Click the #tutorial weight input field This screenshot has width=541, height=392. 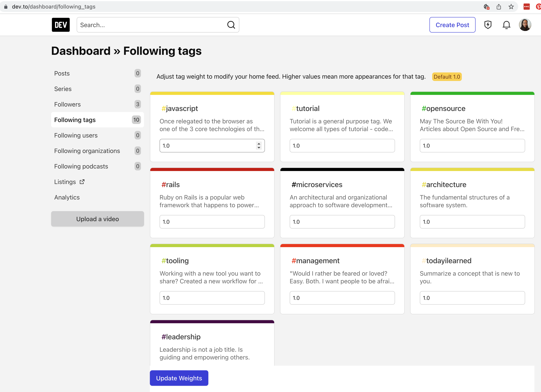pos(342,145)
